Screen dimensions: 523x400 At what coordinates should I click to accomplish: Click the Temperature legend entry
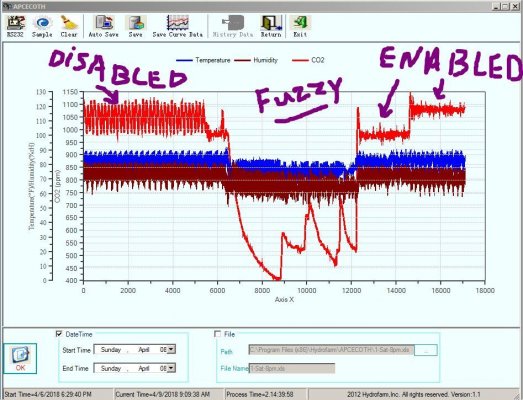pos(203,60)
